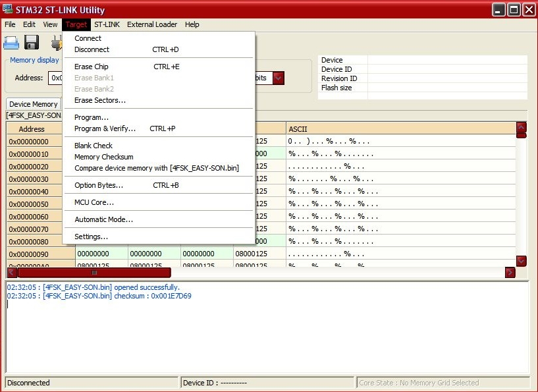Screen dimensions: 538x392
Task: Select Program... menu entry
Action: click(159, 117)
